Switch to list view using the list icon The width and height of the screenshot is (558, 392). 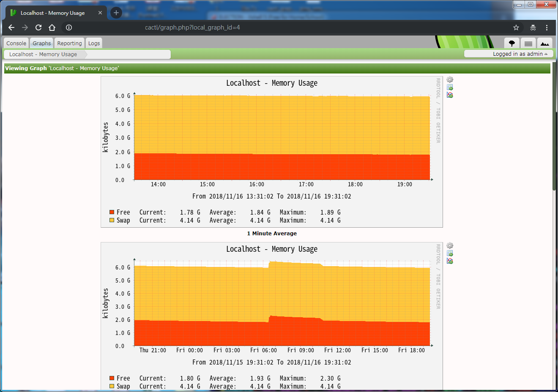[x=528, y=43]
